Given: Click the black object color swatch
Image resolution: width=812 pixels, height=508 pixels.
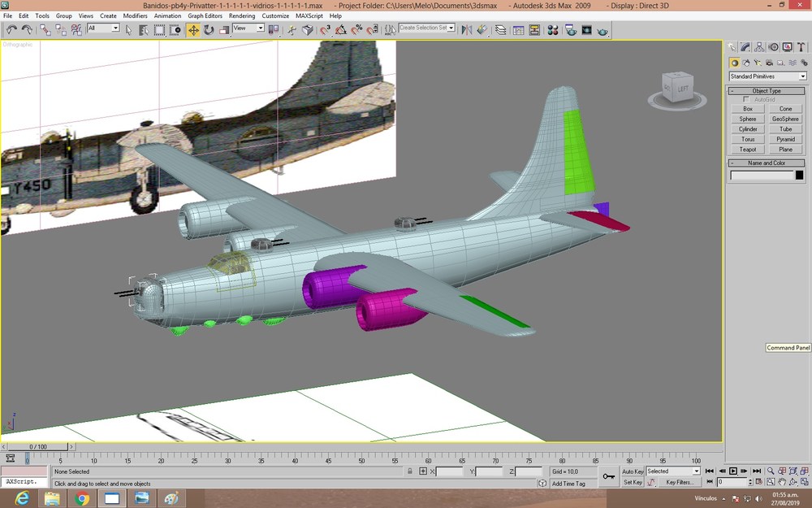Looking at the screenshot, I should pos(799,176).
